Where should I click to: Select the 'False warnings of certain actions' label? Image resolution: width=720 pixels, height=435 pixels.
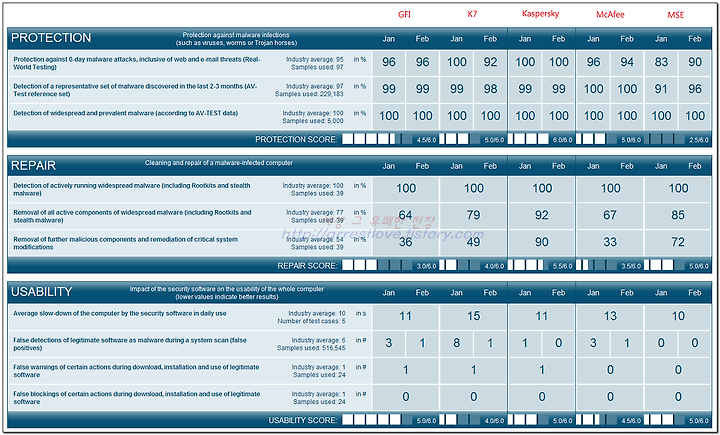(x=136, y=371)
